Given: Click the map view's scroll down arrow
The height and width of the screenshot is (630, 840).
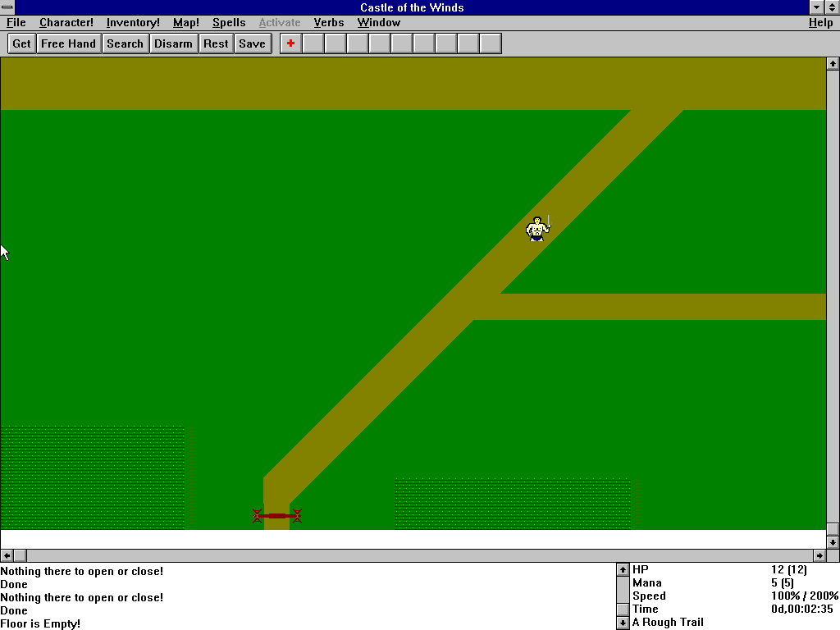Looking at the screenshot, I should [x=833, y=542].
